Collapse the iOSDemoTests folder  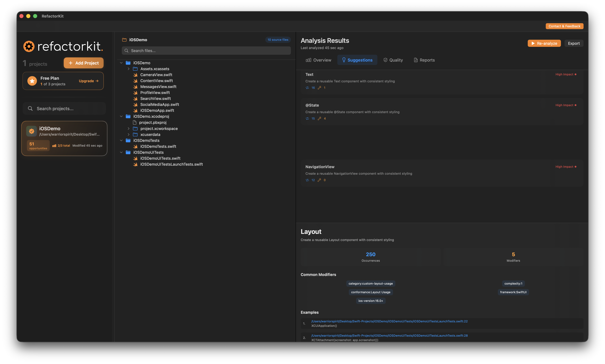pyautogui.click(x=121, y=141)
